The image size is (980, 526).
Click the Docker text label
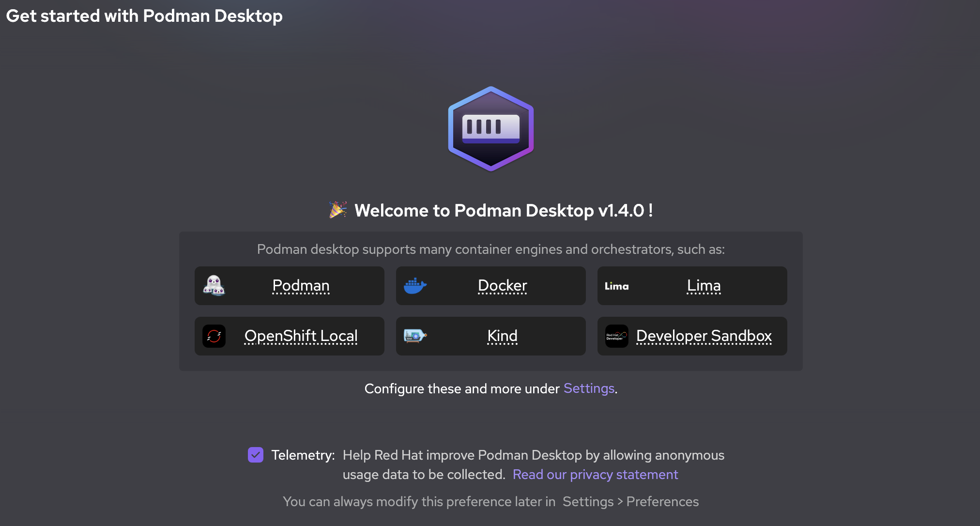(502, 286)
